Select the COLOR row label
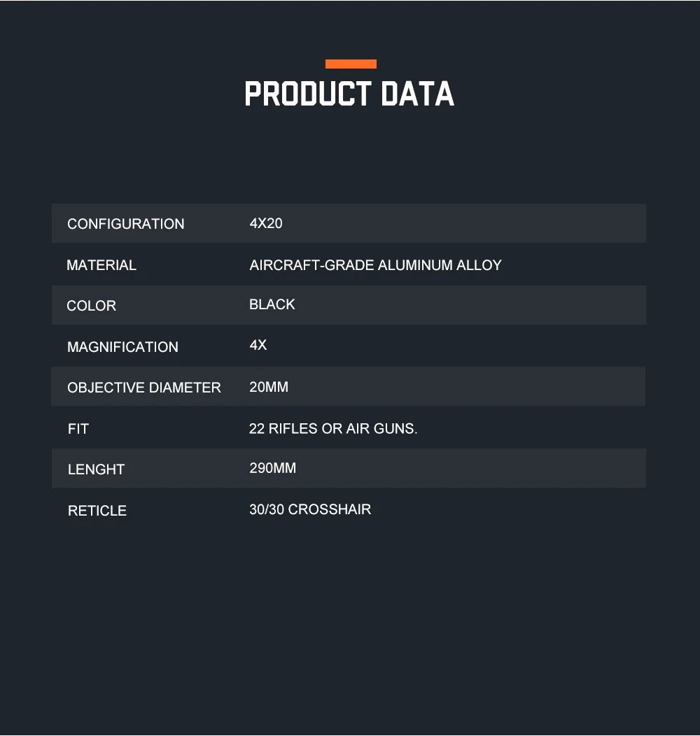 92,306
